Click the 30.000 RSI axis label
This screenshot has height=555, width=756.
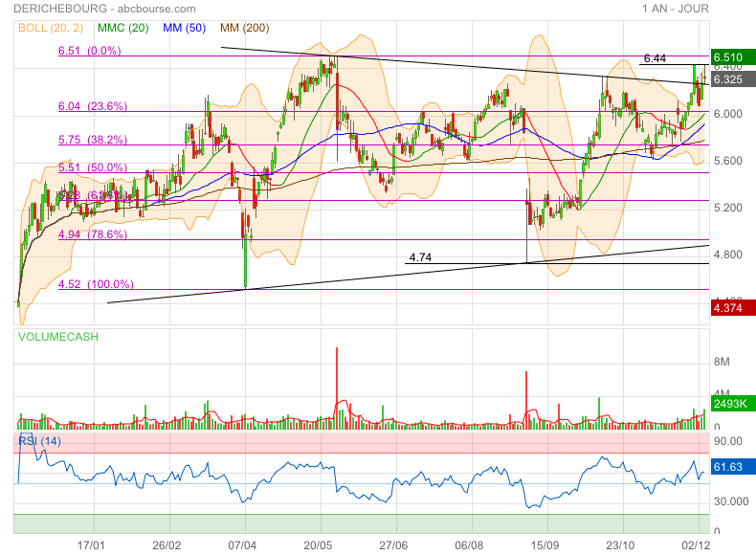[731, 501]
